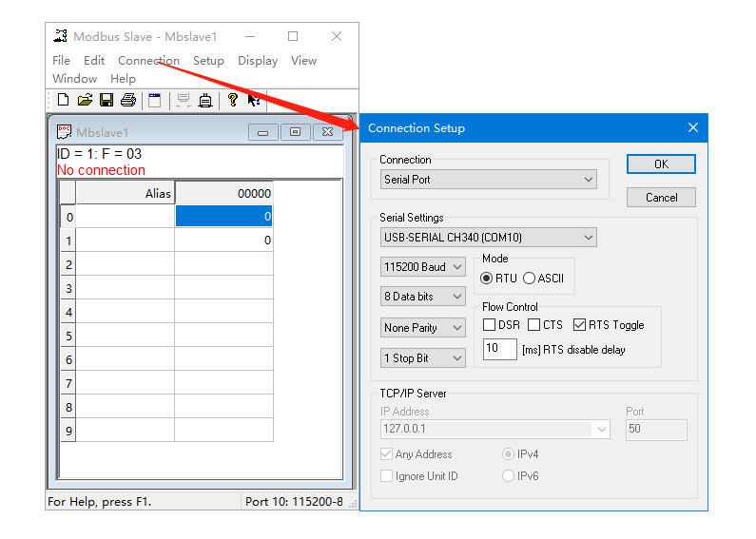Click the Open file folder icon
Screen dimensions: 756x539
(x=85, y=100)
